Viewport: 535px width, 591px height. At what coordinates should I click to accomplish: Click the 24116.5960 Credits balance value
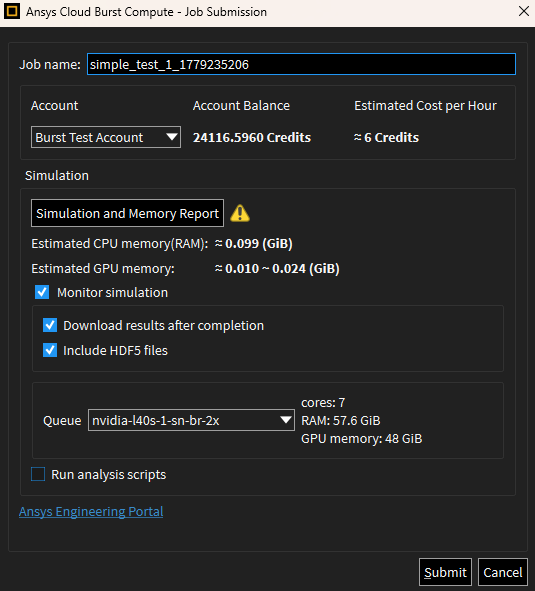click(252, 138)
